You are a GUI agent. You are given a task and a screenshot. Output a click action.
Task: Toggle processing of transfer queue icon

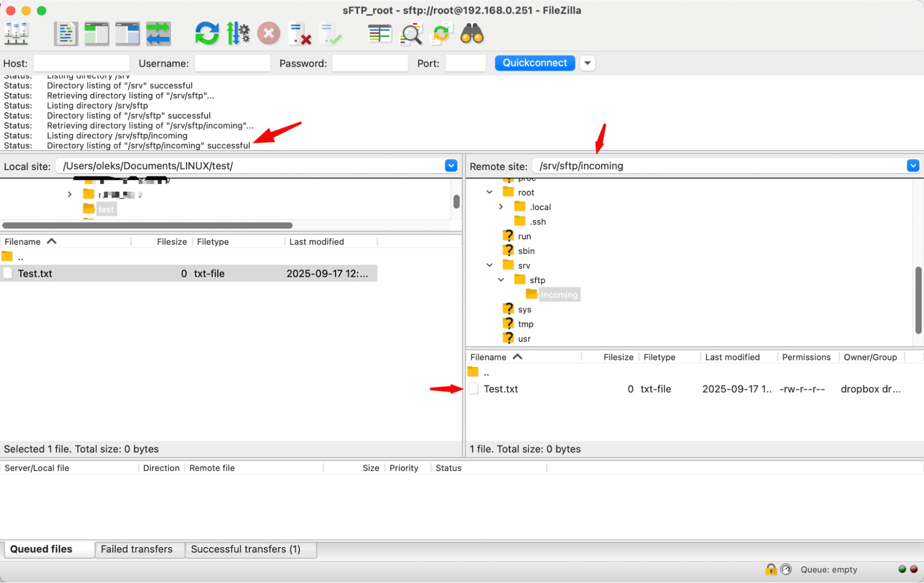point(238,34)
